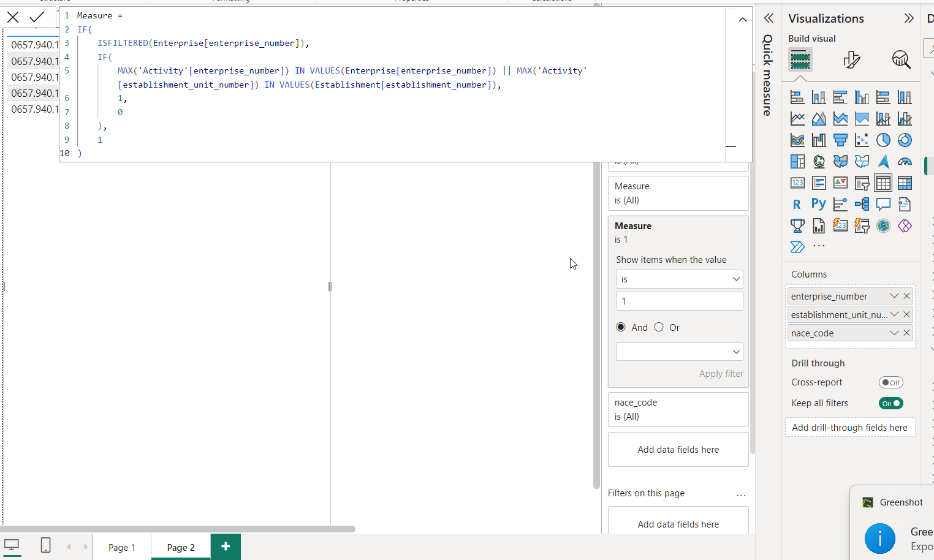Image resolution: width=934 pixels, height=560 pixels.
Task: Choose the Treemap visual
Action: click(797, 162)
